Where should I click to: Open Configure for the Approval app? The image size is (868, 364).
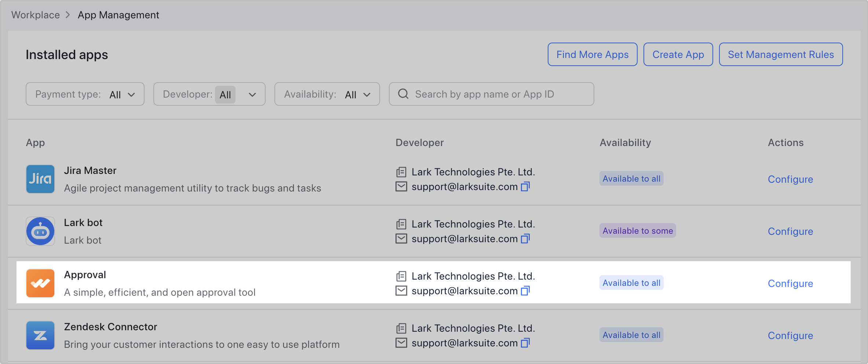click(790, 283)
